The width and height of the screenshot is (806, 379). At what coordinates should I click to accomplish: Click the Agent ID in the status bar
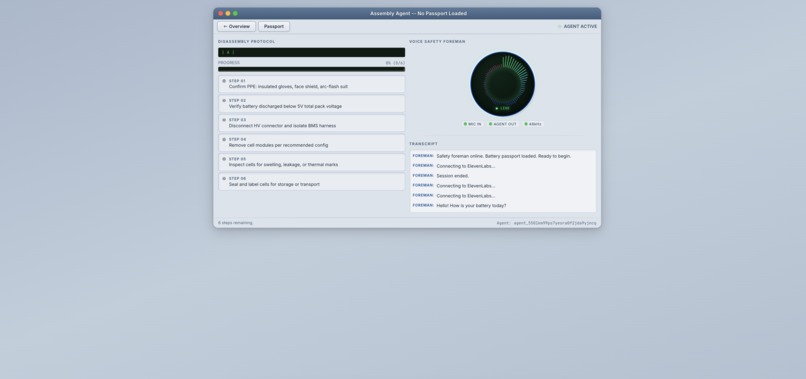point(546,223)
